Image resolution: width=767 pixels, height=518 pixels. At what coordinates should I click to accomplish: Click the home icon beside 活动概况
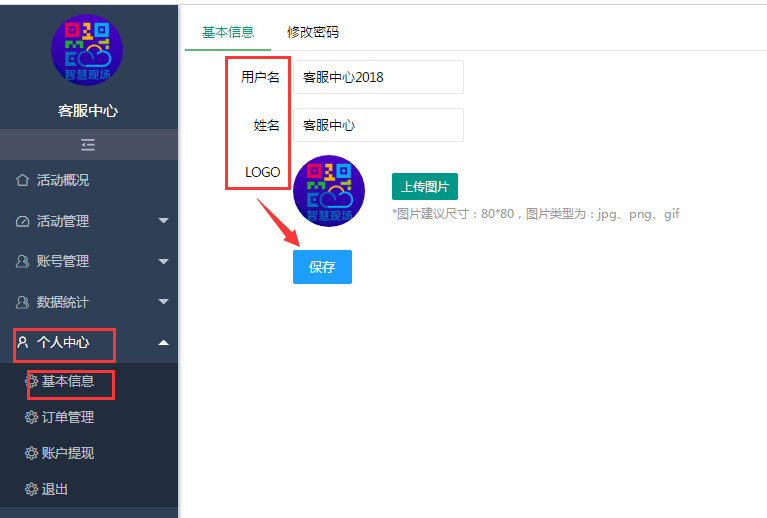point(23,180)
